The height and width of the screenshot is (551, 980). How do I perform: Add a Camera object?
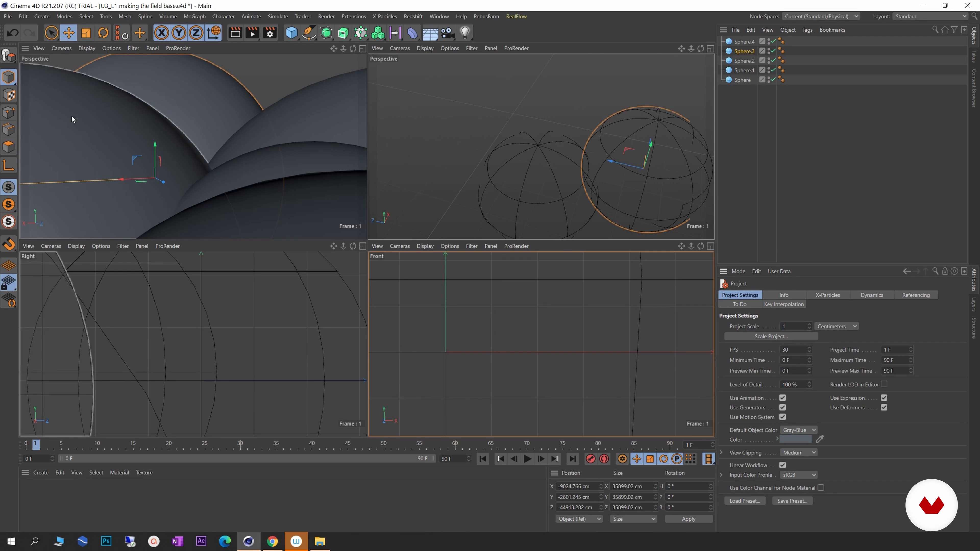click(447, 33)
